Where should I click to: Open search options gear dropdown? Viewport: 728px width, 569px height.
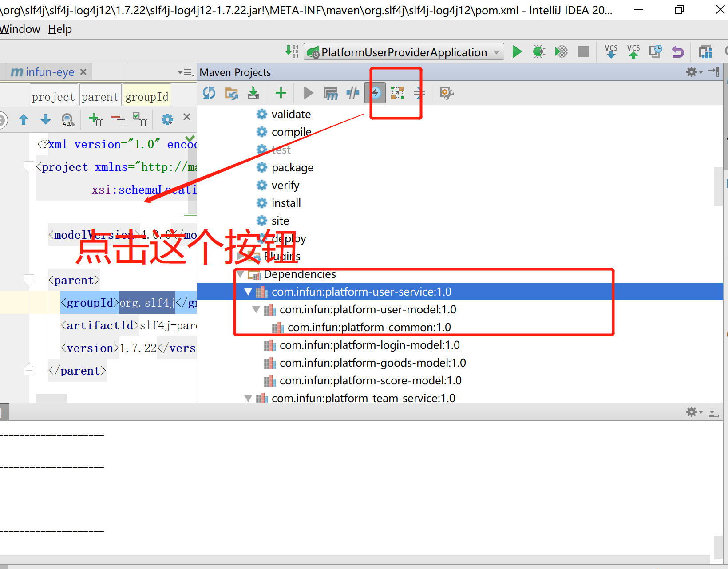167,119
